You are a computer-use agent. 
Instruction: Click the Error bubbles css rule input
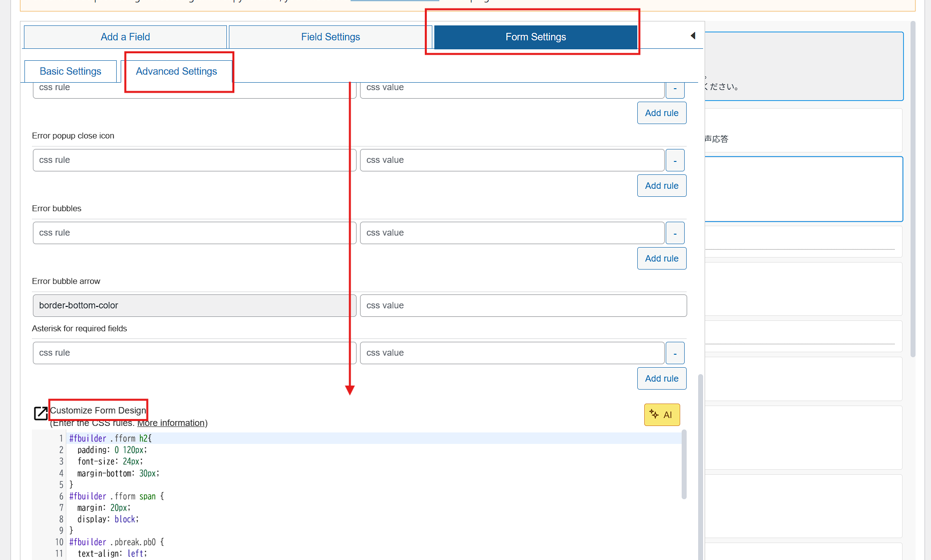coord(191,233)
